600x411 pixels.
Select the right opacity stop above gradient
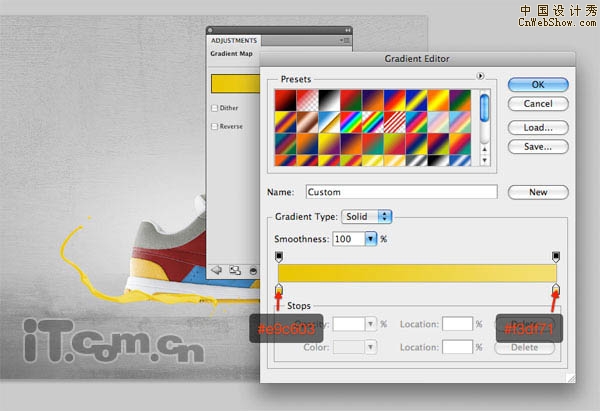pos(555,257)
